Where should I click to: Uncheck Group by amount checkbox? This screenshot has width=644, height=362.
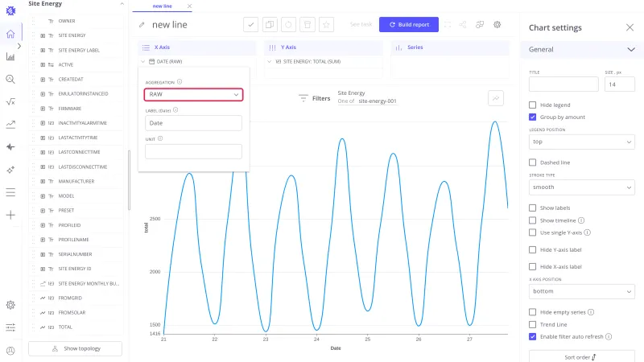pyautogui.click(x=533, y=117)
